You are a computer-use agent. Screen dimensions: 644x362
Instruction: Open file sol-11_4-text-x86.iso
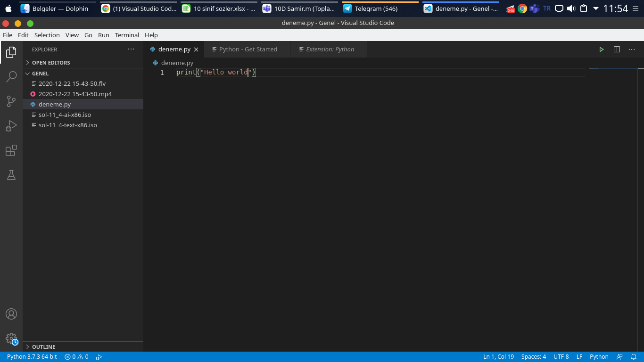point(83,125)
